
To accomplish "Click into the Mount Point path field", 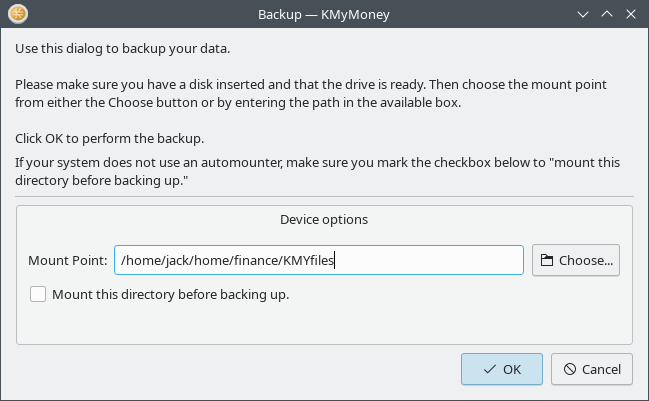I will pos(319,260).
